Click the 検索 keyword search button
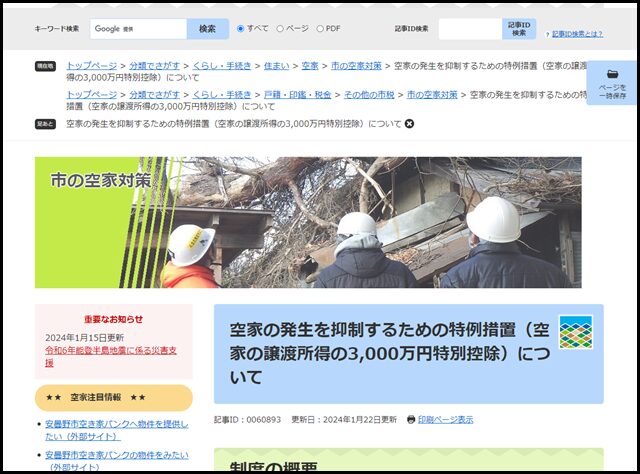 point(208,29)
